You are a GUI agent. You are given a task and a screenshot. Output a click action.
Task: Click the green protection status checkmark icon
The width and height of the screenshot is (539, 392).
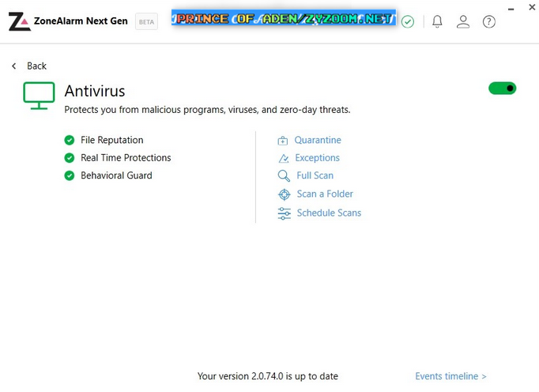pos(408,21)
